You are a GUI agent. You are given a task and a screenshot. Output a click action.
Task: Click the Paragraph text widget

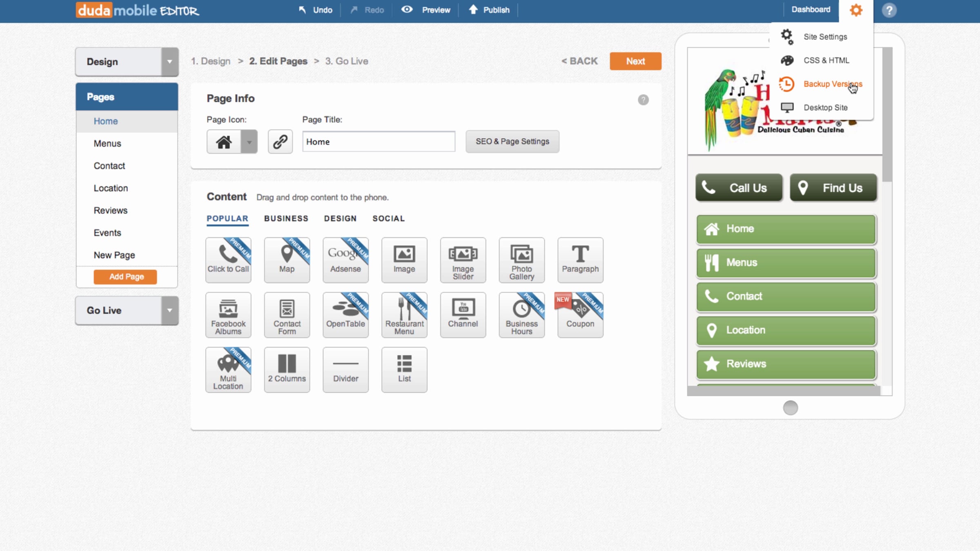580,260
